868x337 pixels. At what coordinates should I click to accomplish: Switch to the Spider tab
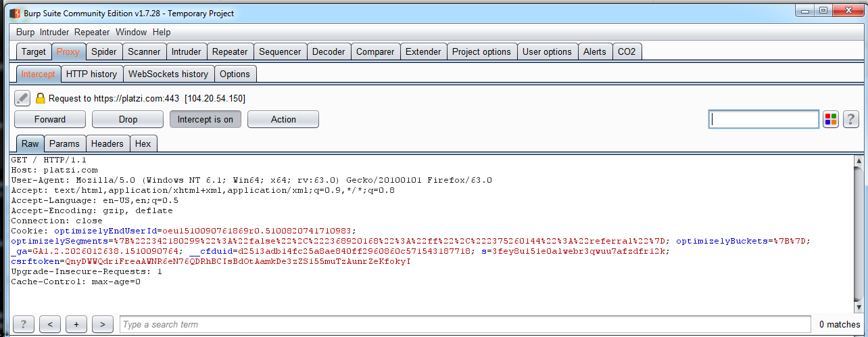104,51
